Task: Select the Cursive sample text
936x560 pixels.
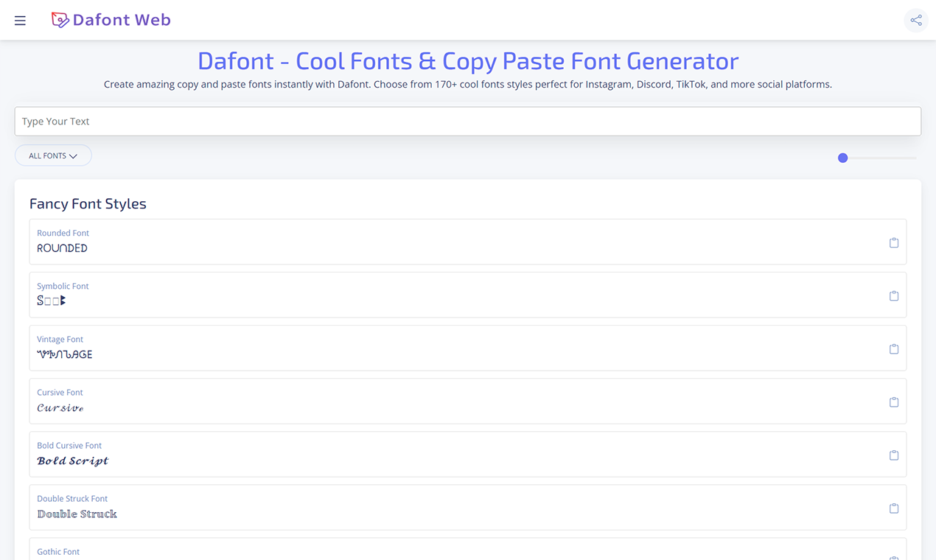Action: pyautogui.click(x=60, y=407)
